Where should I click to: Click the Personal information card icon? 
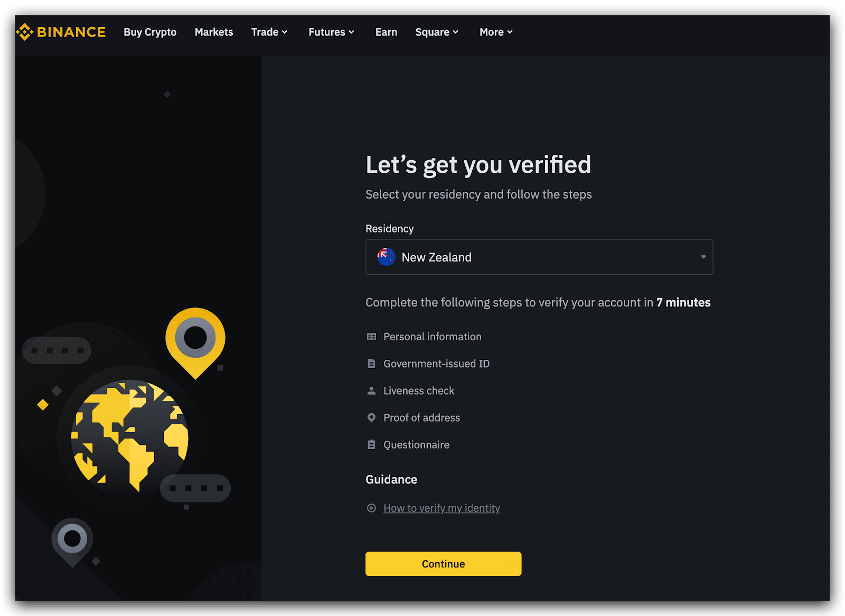coord(371,337)
